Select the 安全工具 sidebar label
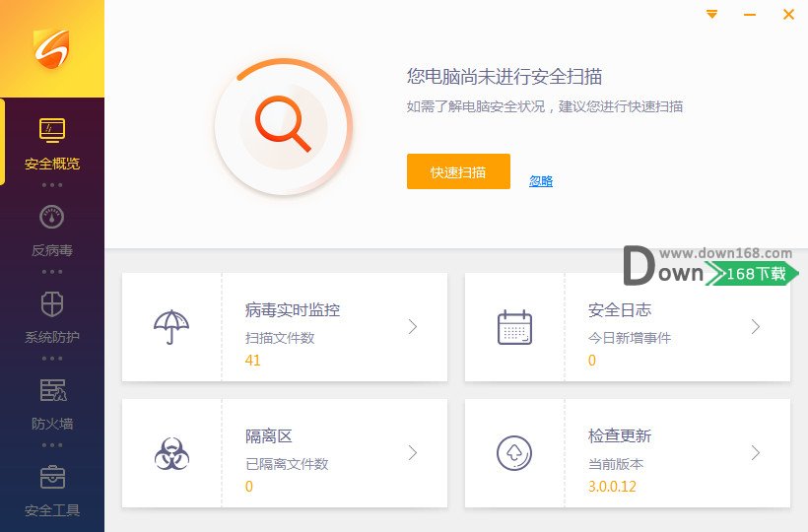 [x=52, y=510]
